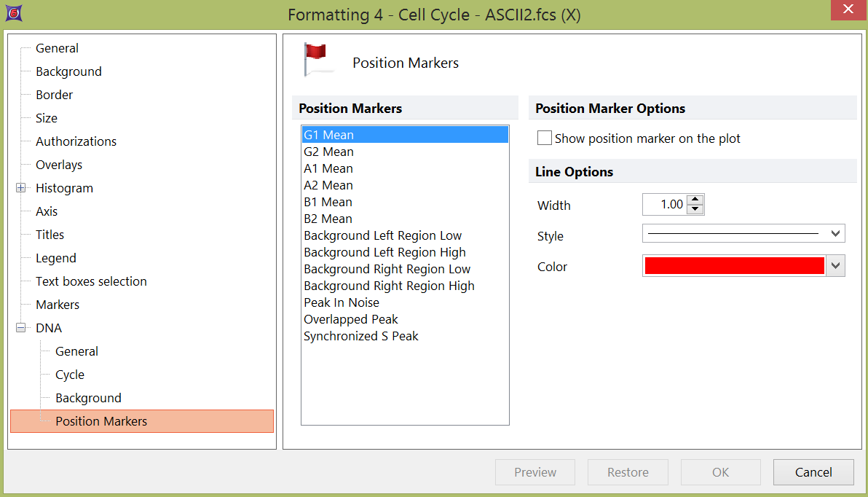This screenshot has width=868, height=497.
Task: Increase Width with the up stepper arrow
Action: pos(695,200)
